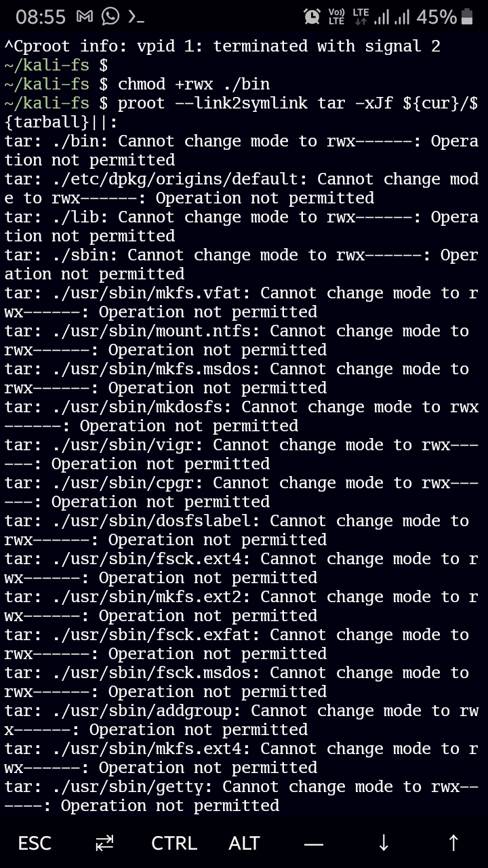Tap the clock showing 08:55
This screenshot has height=868, width=488.
(x=41, y=17)
